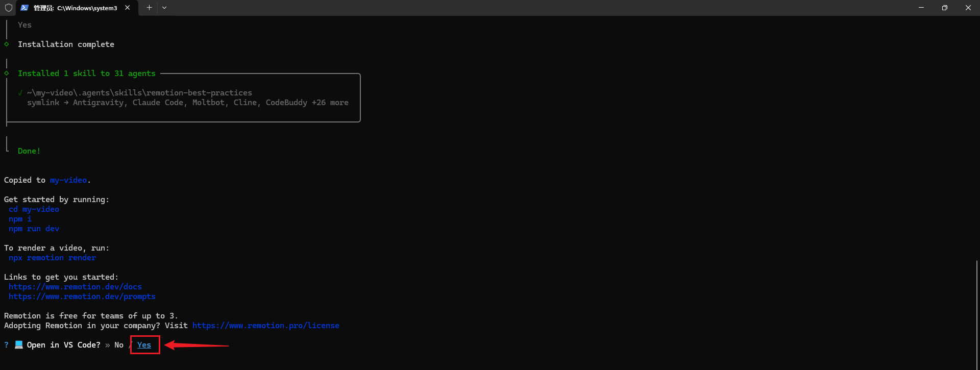Select Yes for Open in VS Code
This screenshot has width=980, height=370.
pos(144,345)
